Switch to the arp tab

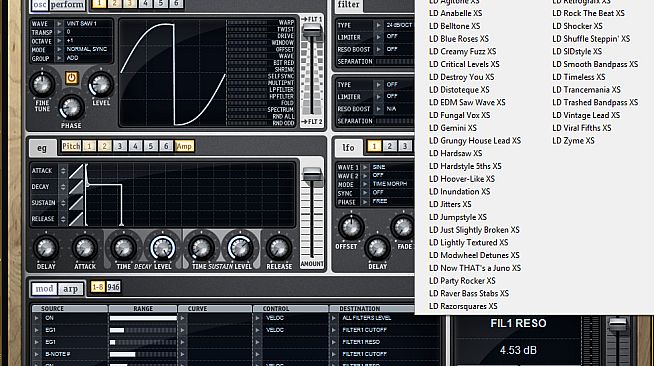pos(70,288)
